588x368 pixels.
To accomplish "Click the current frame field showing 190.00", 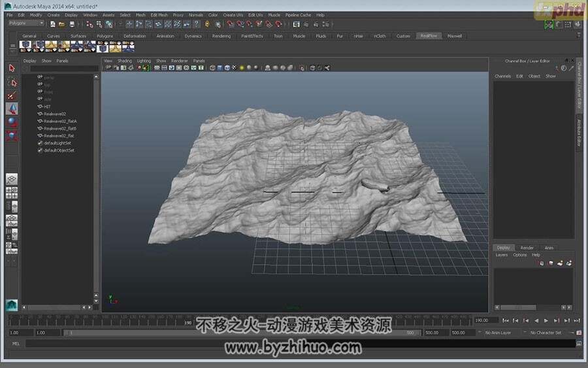I will point(485,320).
